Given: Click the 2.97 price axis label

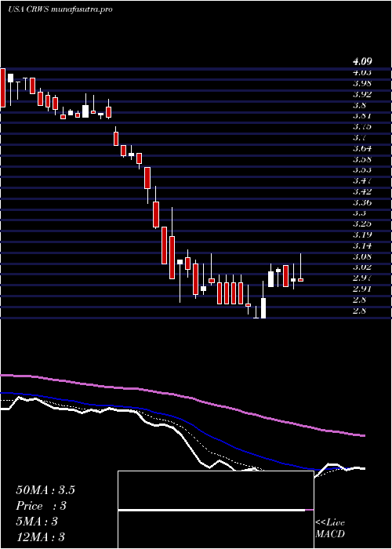Looking at the screenshot, I should (x=362, y=278).
